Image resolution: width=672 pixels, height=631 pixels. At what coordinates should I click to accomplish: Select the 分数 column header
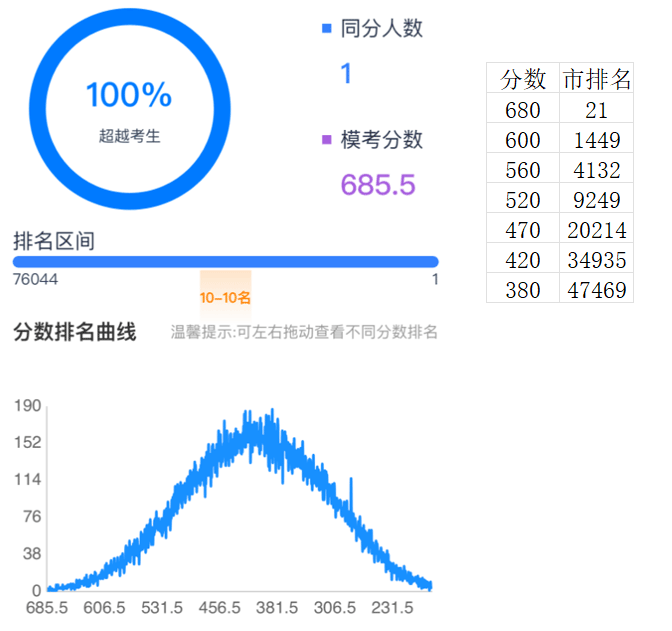[522, 79]
